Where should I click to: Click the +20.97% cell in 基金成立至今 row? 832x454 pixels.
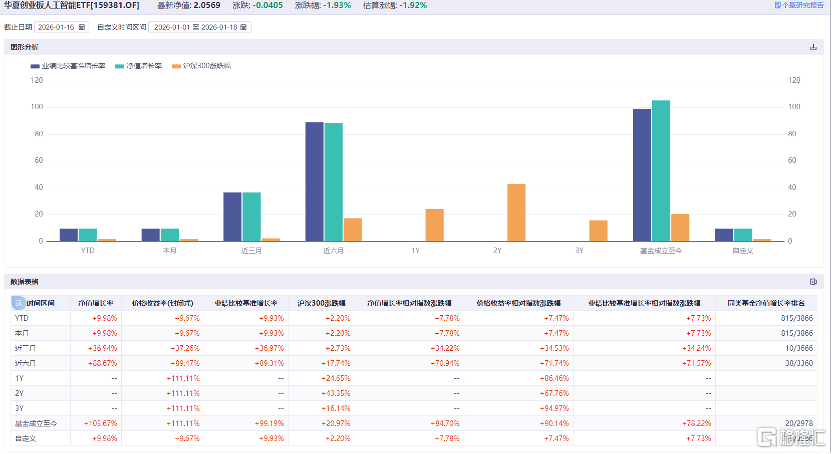coord(336,423)
